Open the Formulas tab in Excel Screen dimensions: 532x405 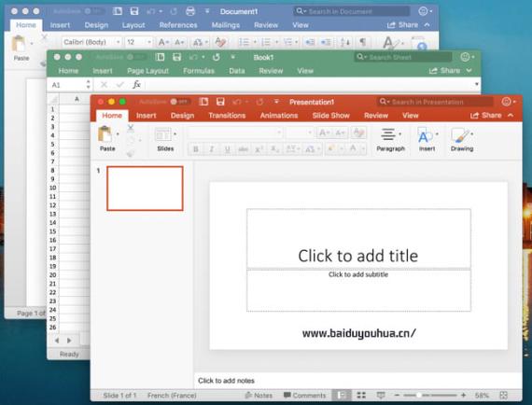[x=199, y=71]
